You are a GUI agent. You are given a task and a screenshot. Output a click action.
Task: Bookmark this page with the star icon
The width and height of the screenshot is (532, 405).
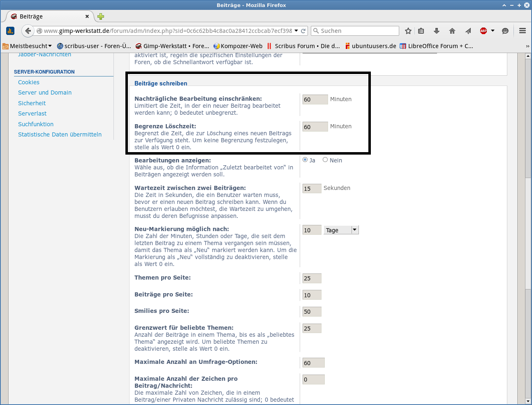[408, 31]
